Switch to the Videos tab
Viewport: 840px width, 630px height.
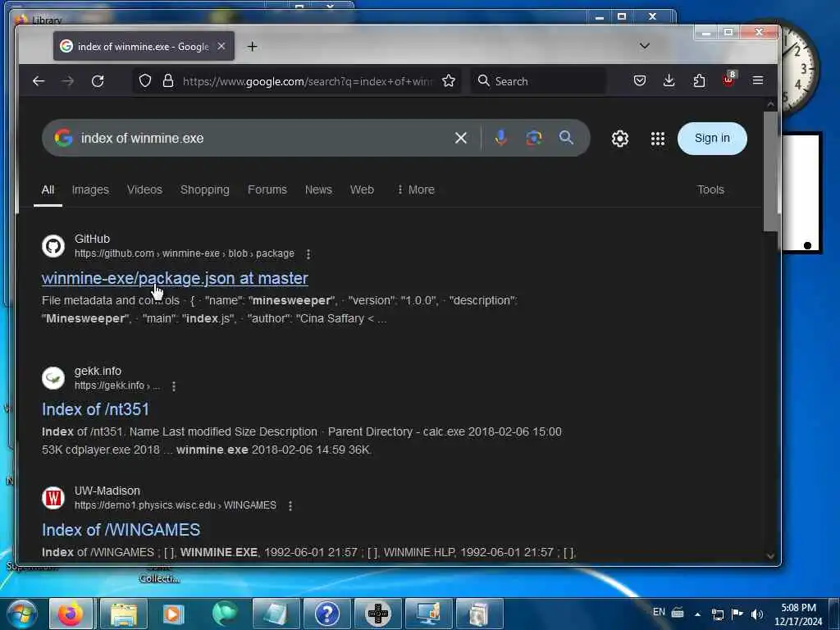(144, 189)
